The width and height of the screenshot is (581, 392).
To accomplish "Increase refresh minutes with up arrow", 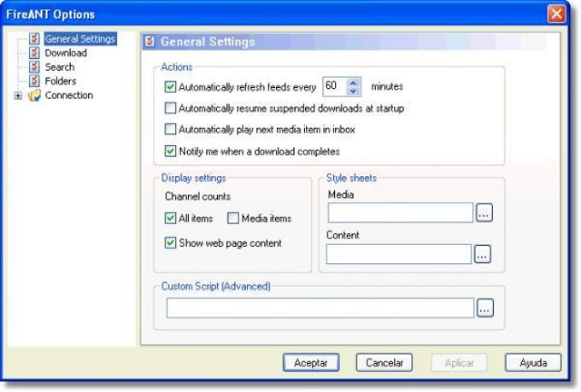I will tap(353, 83).
